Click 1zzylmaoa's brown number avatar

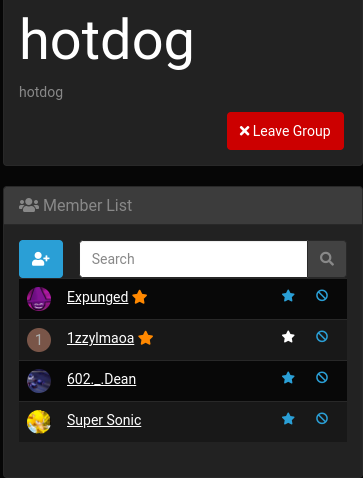tap(39, 340)
